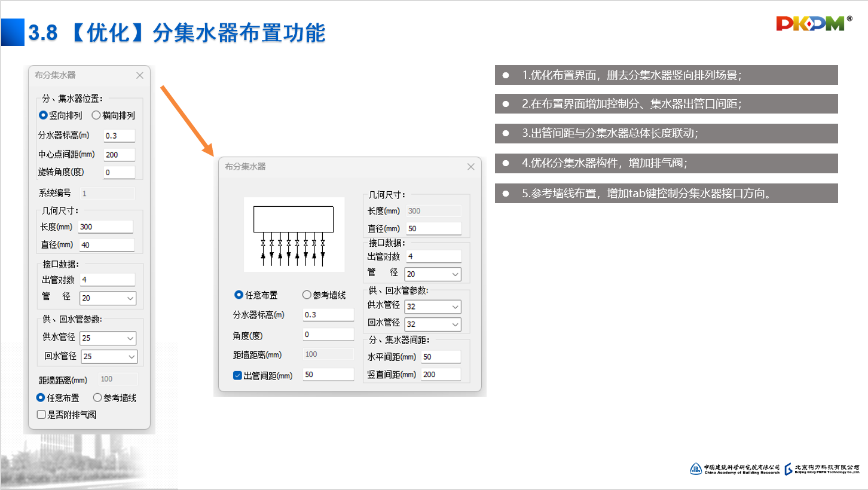
Task: Click the bullet text 3.出管间距与分集水器总体长度联动
Action: pos(610,133)
